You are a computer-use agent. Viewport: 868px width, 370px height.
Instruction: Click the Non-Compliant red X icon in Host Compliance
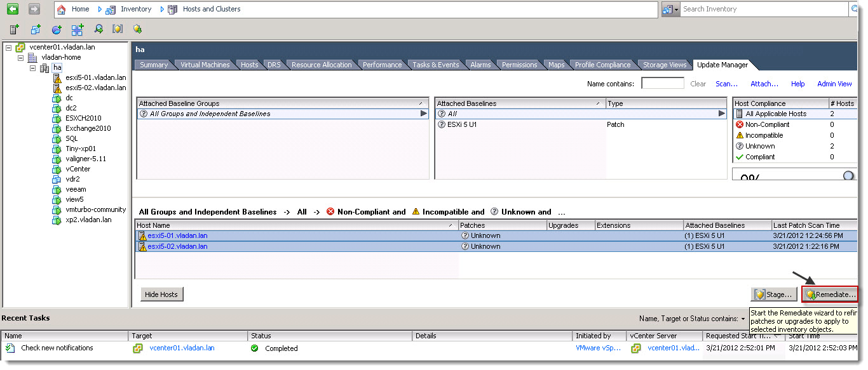[739, 125]
